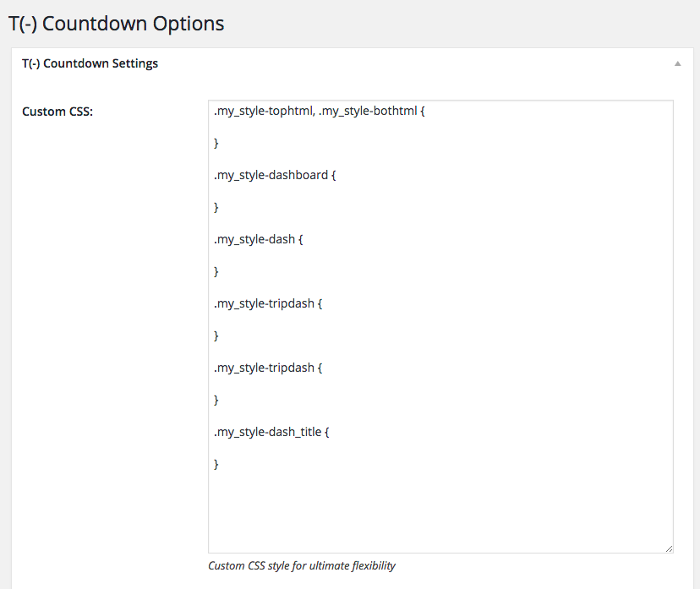
Task: Click the .my_style-tophtml selector text
Action: pyautogui.click(x=263, y=112)
